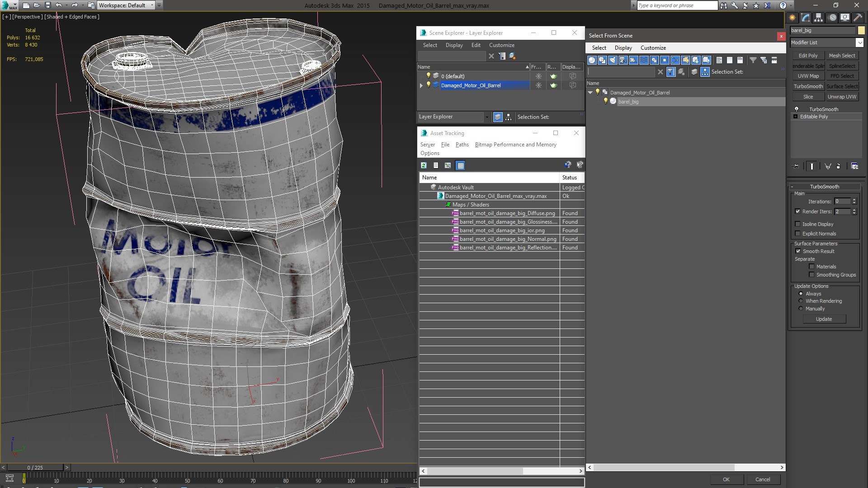The width and height of the screenshot is (868, 488).
Task: Click the Refresh icon in Asset Tracking toolbar
Action: coord(424,165)
